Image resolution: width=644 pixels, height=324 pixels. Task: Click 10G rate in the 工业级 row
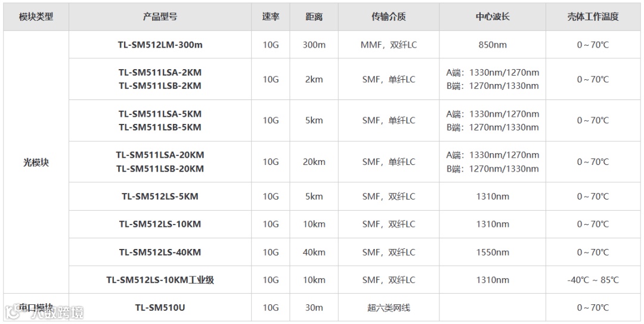point(271,280)
